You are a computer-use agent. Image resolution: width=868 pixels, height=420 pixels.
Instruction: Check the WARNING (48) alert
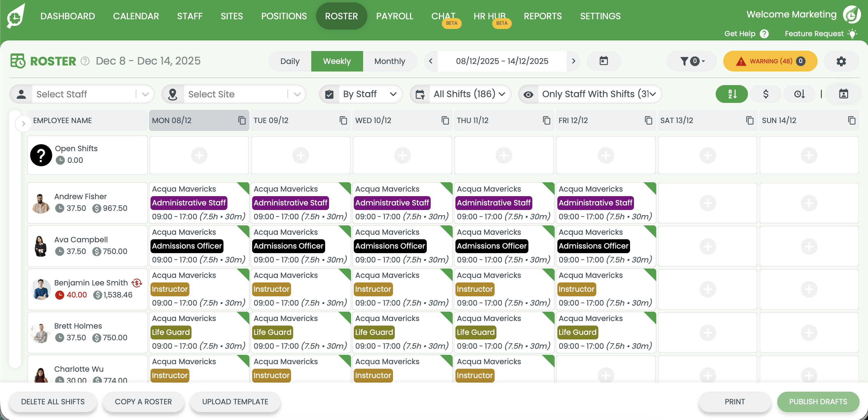point(770,61)
